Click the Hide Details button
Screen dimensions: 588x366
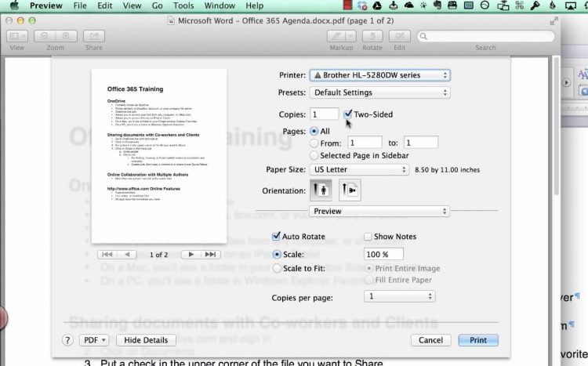tap(146, 340)
